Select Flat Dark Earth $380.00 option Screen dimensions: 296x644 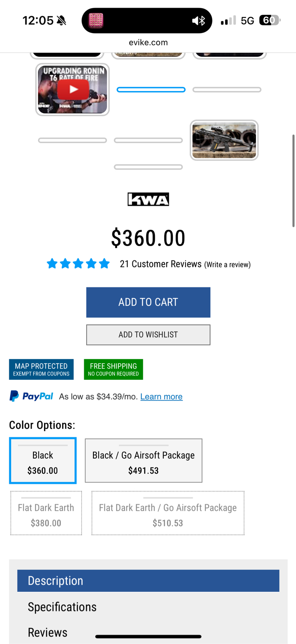[x=46, y=513]
